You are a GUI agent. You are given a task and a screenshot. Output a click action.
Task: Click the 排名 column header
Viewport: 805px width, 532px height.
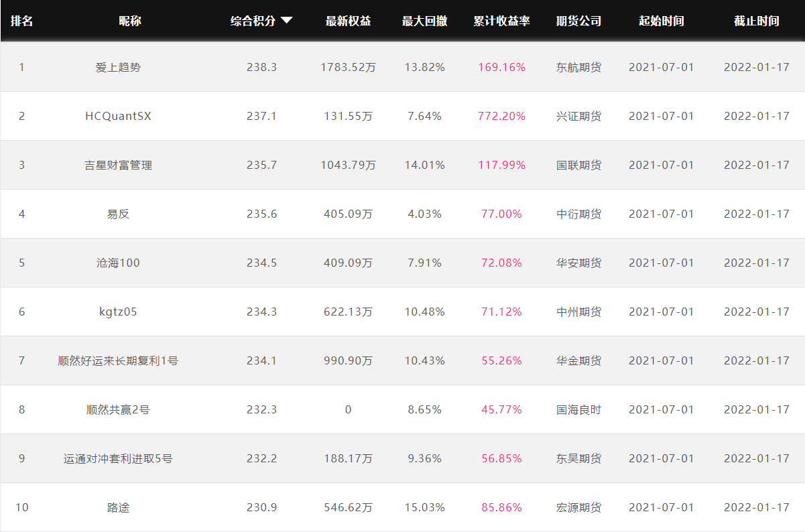[x=21, y=21]
